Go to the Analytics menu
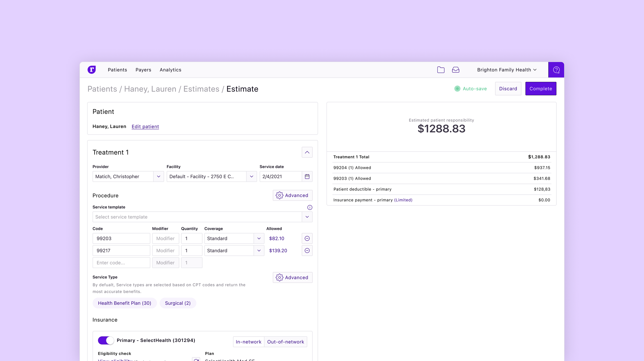644x361 pixels. click(x=170, y=70)
